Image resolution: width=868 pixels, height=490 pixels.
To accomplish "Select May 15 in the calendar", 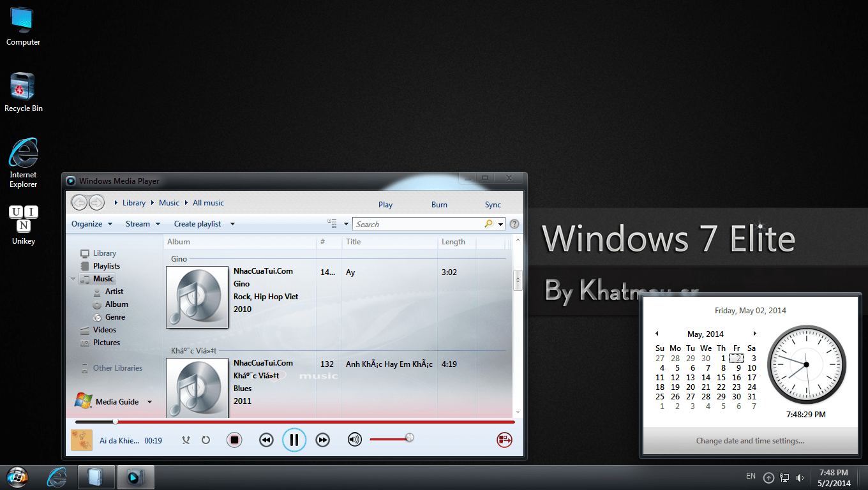I will click(x=721, y=377).
